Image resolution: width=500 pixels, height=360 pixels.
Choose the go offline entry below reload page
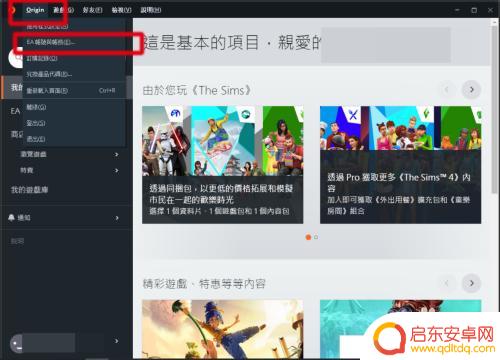tap(74, 107)
